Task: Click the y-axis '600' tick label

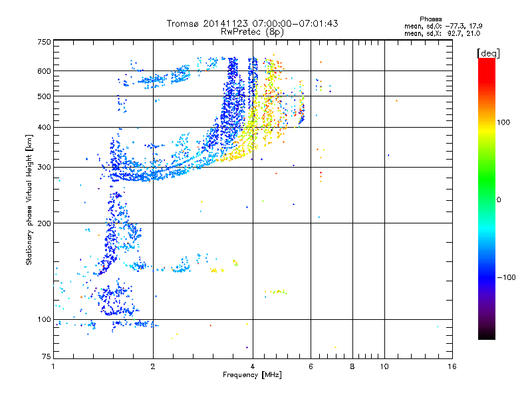Action: coord(44,71)
